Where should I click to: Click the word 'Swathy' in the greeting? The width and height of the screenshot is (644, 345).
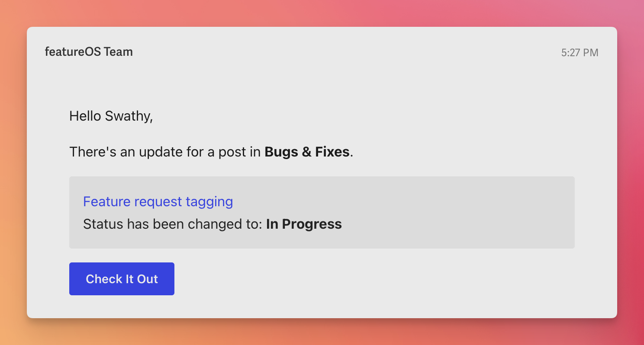click(129, 116)
